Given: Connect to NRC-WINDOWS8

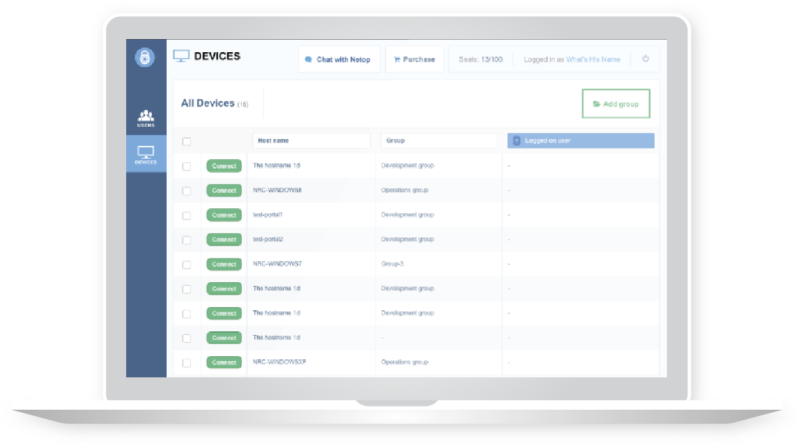Looking at the screenshot, I should pos(224,190).
